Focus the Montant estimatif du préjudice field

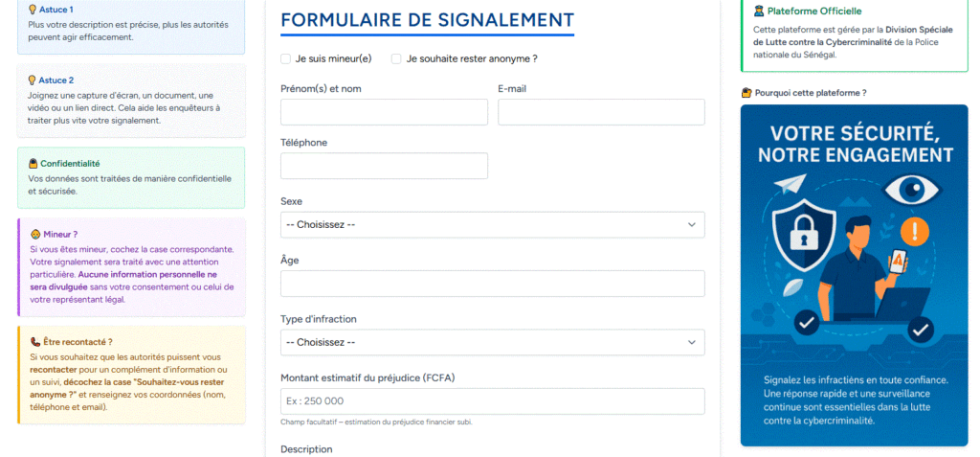pyautogui.click(x=492, y=400)
